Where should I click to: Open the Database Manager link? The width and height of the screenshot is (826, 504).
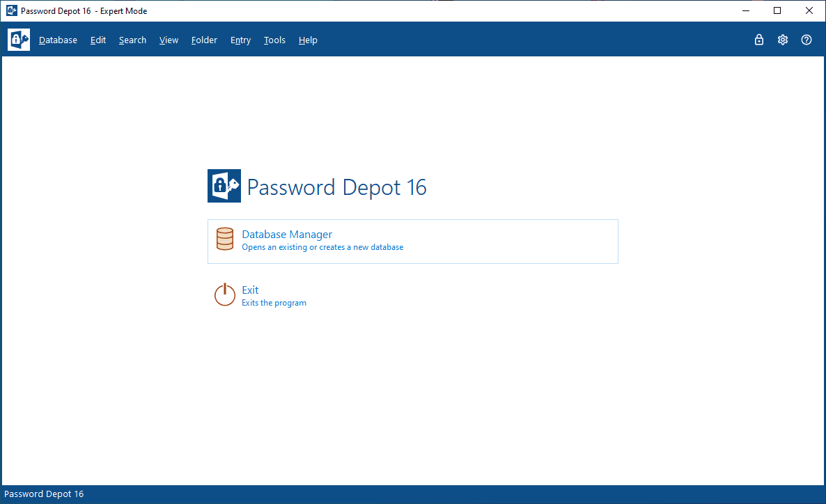[287, 235]
